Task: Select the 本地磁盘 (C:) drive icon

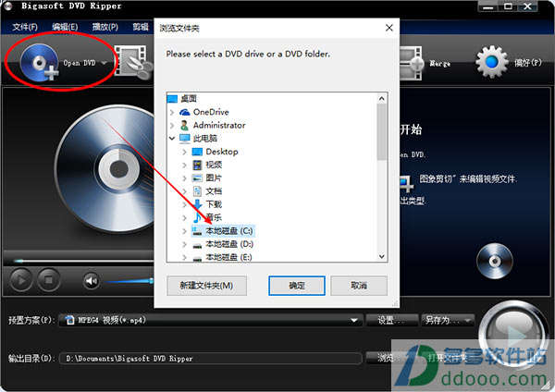Action: (197, 231)
